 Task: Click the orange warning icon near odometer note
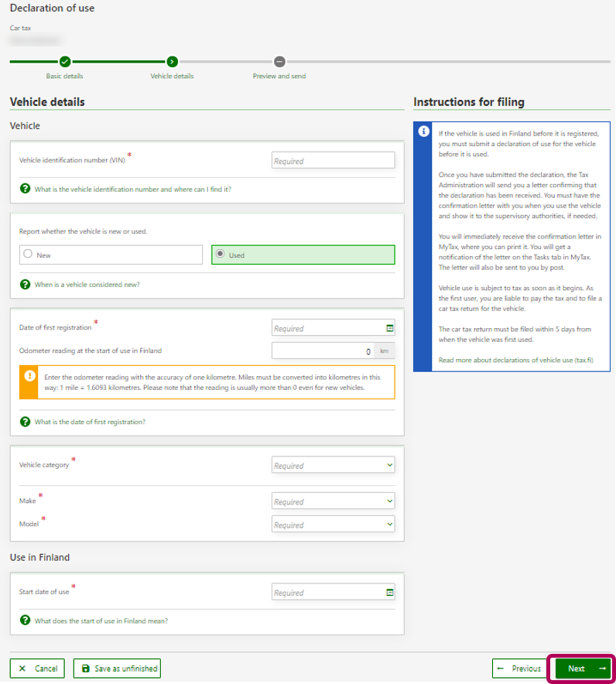29,376
